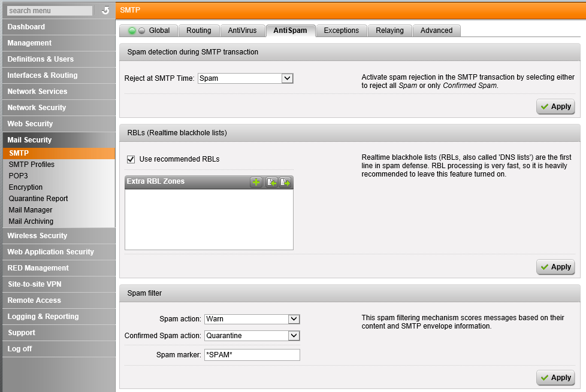
Task: Apply the RBLs section settings
Action: [x=555, y=267]
